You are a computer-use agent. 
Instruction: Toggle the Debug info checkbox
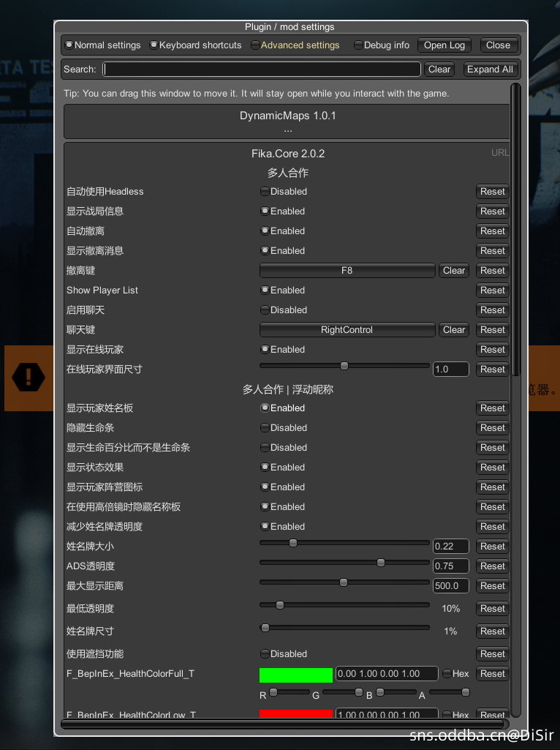pos(358,45)
